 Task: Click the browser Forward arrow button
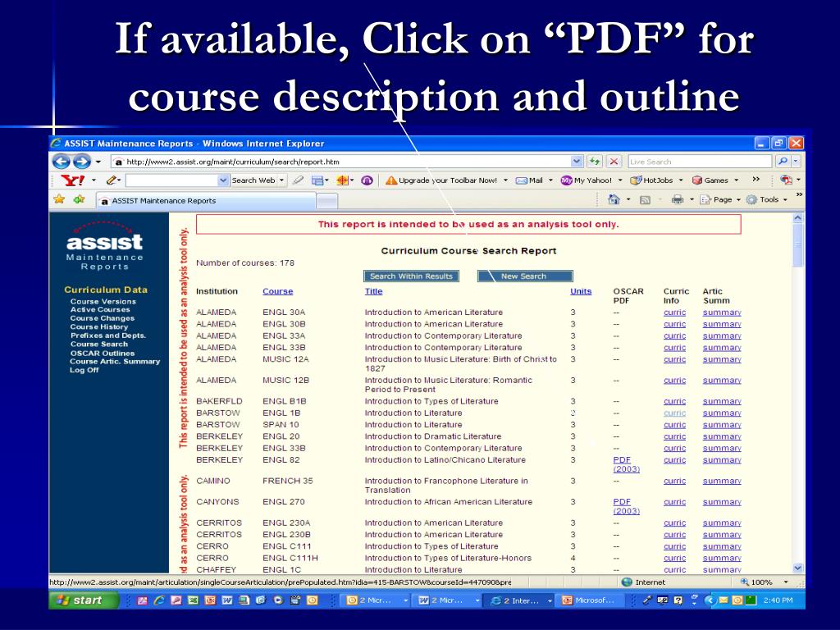81,162
